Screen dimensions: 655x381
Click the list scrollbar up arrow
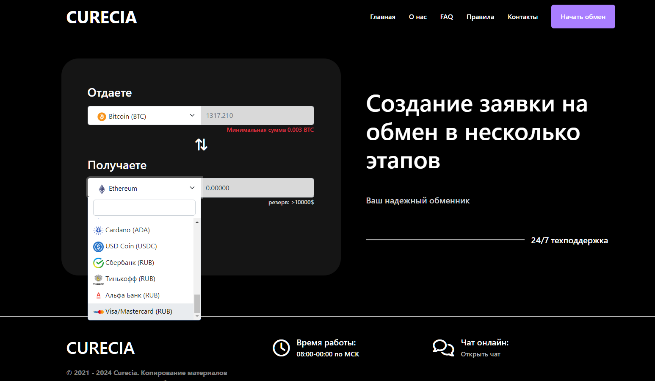click(x=197, y=222)
